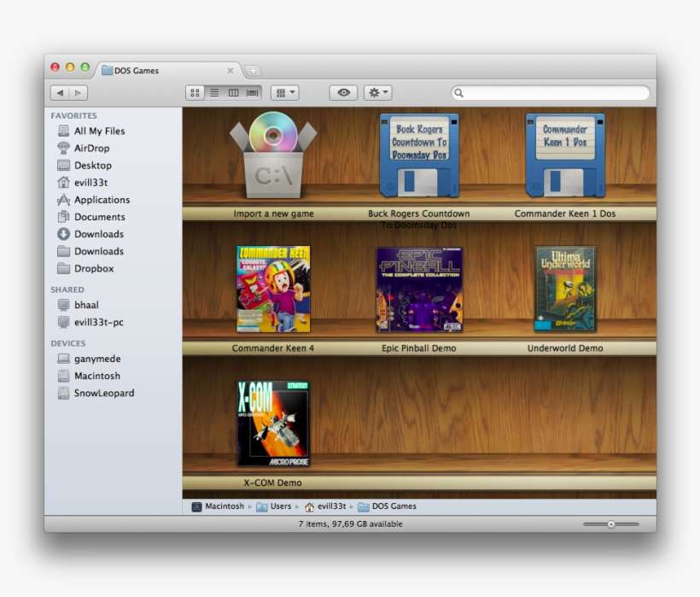Select X-COM Demo box art

click(x=273, y=424)
